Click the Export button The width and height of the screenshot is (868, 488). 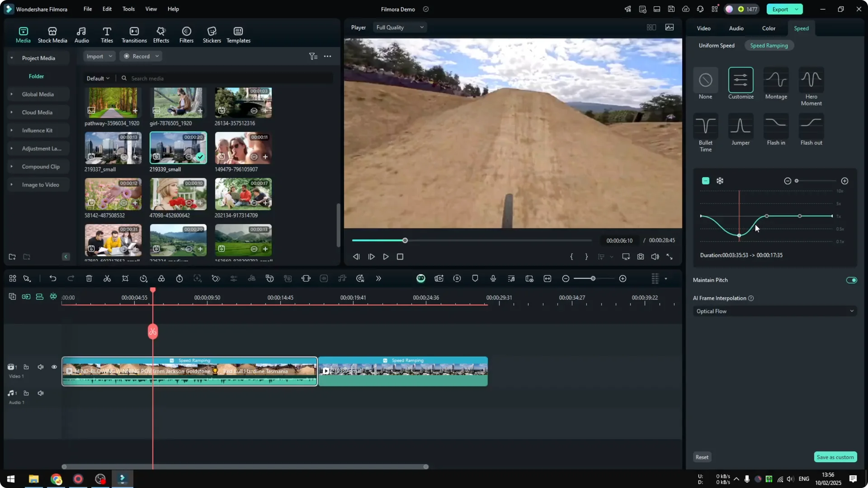pyautogui.click(x=779, y=9)
